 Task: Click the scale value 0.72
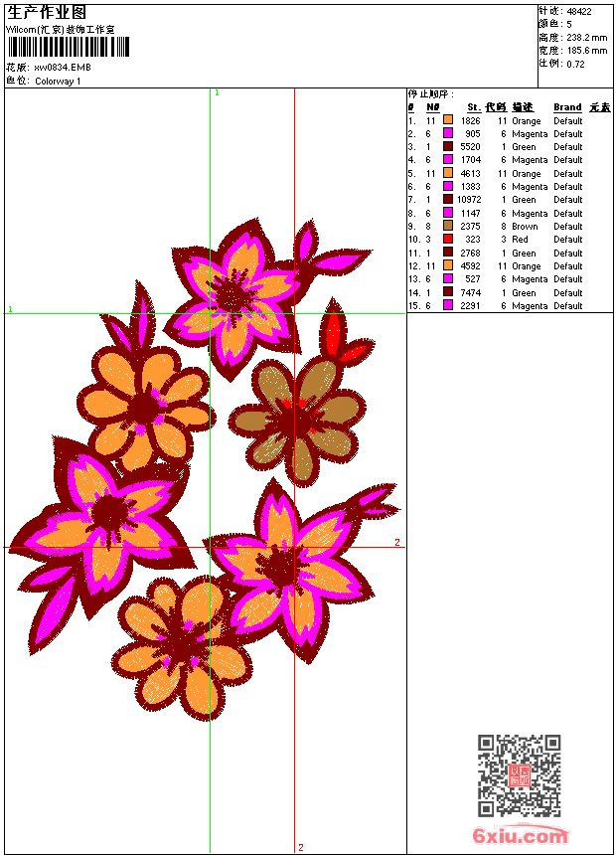click(575, 65)
